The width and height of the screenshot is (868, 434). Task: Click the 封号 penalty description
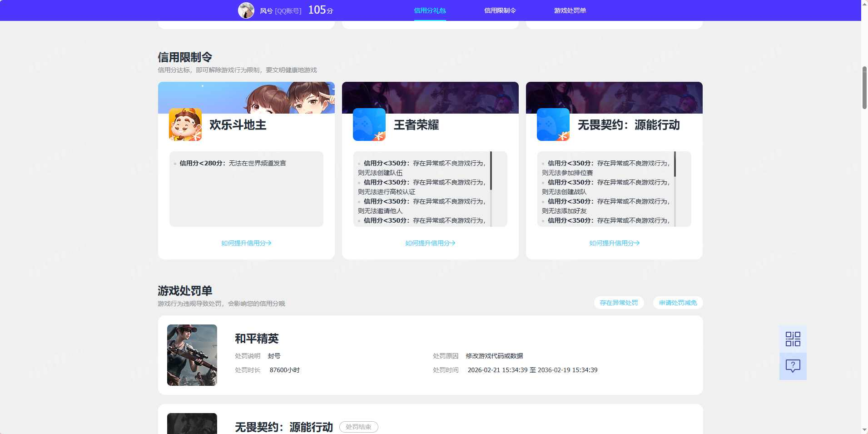(274, 356)
